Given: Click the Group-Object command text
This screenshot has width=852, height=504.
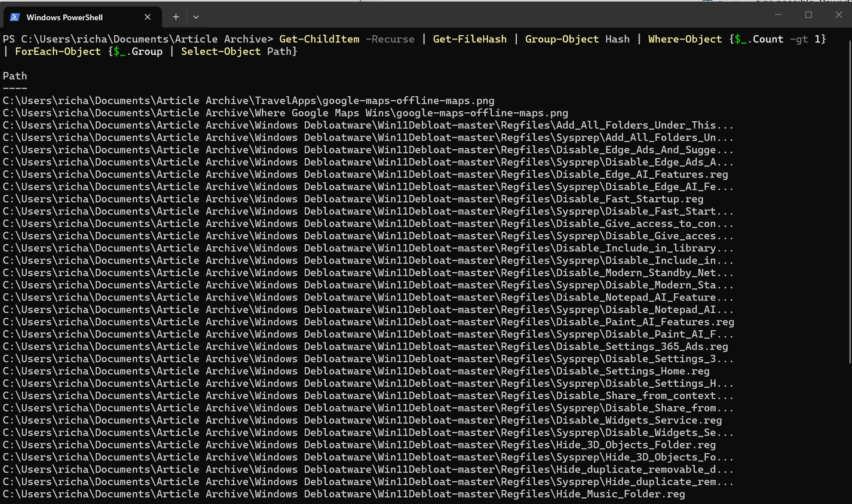Looking at the screenshot, I should click(x=562, y=39).
